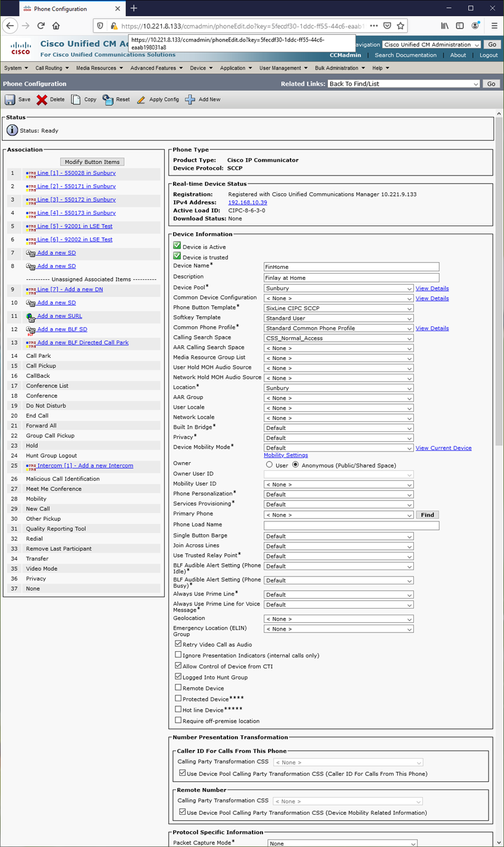Click the Device Name input field
504x847 pixels.
tap(351, 267)
